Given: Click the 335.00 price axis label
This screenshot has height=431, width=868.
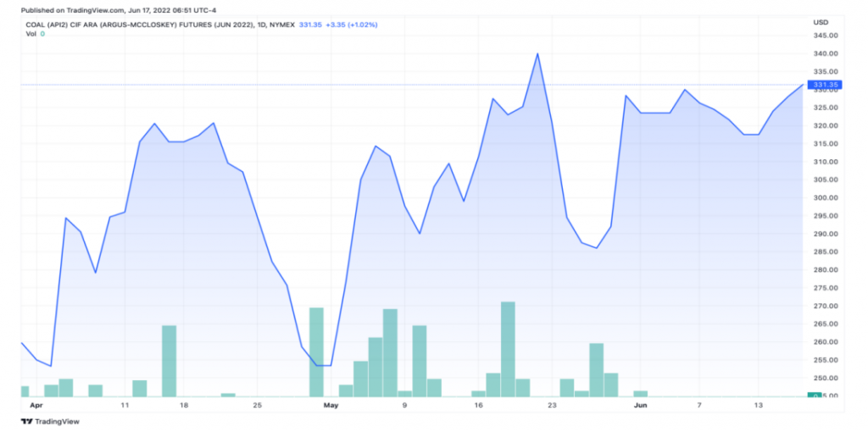Looking at the screenshot, I should point(824,72).
